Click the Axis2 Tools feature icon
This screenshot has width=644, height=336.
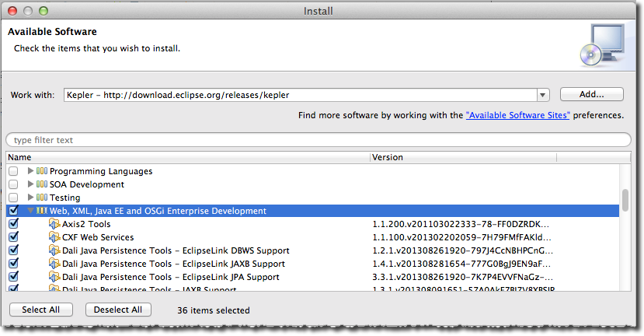pyautogui.click(x=54, y=224)
